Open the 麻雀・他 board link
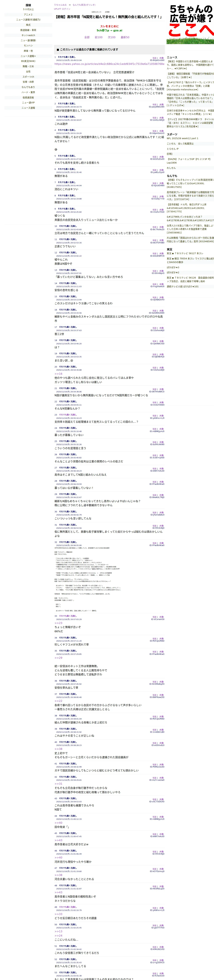Screen dimensions: 214x980 [28, 51]
